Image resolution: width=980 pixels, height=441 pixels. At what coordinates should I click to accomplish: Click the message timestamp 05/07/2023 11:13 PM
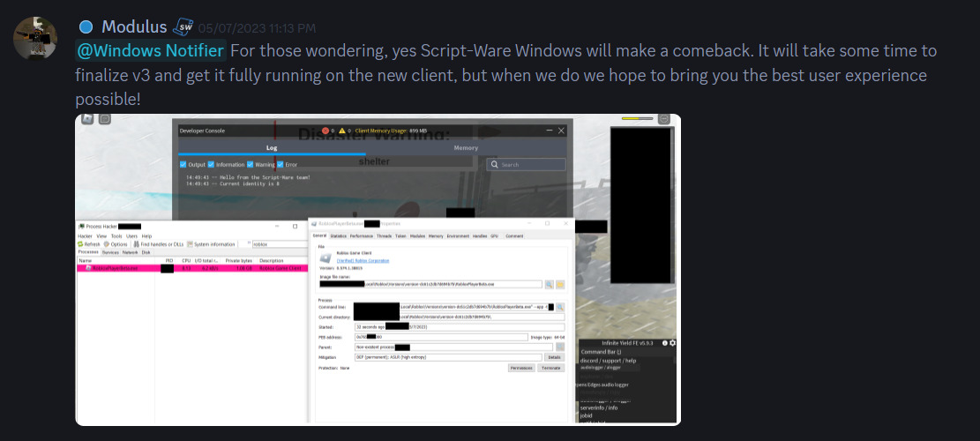(257, 28)
